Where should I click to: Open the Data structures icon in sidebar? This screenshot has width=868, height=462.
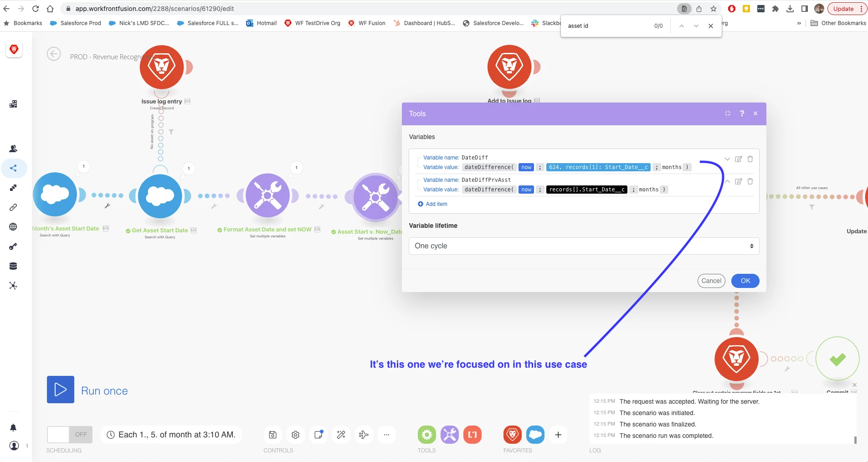coord(13,286)
